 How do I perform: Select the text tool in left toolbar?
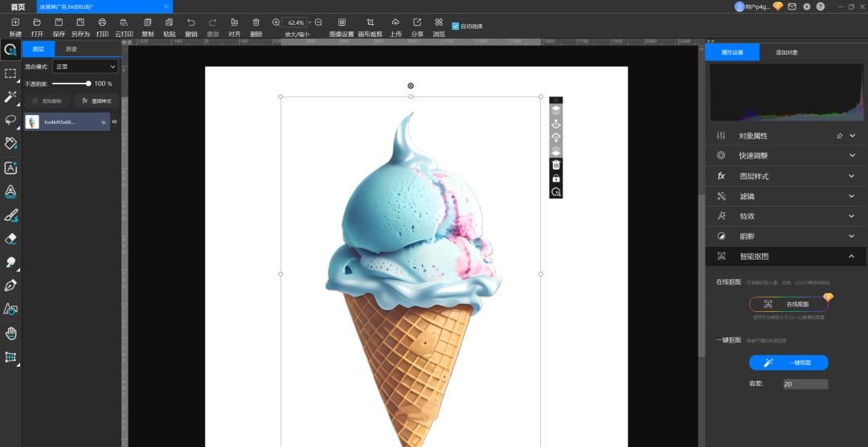point(10,168)
